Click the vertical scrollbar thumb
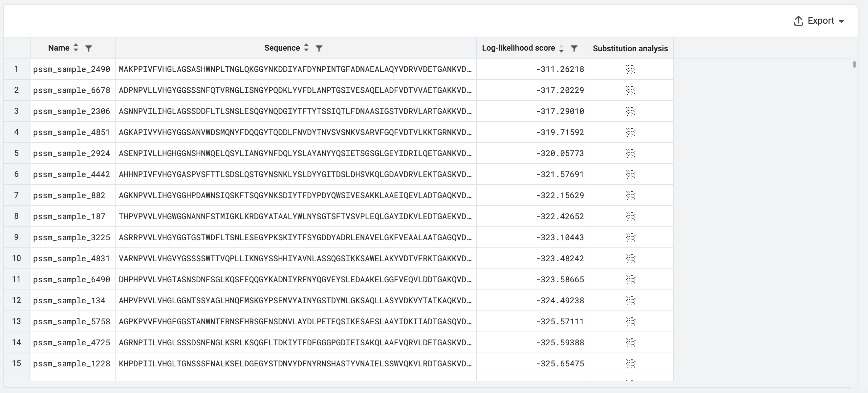This screenshot has height=393, width=868. tap(854, 64)
